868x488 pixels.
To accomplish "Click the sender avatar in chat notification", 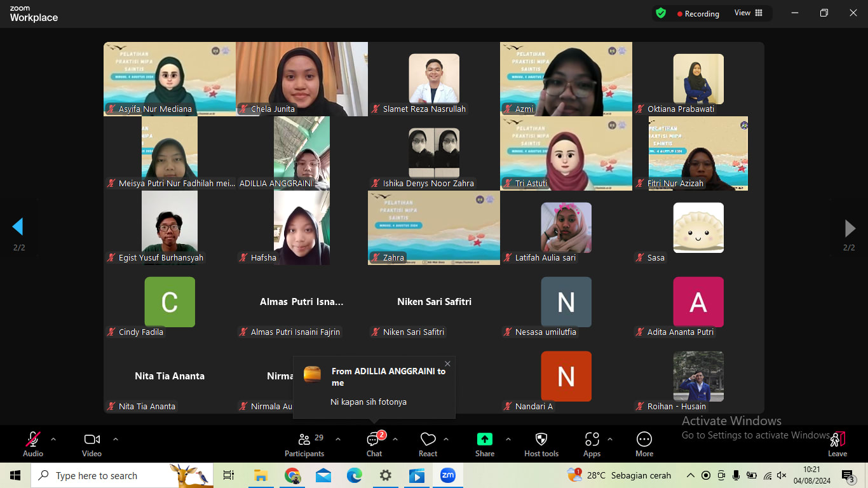I will point(313,374).
